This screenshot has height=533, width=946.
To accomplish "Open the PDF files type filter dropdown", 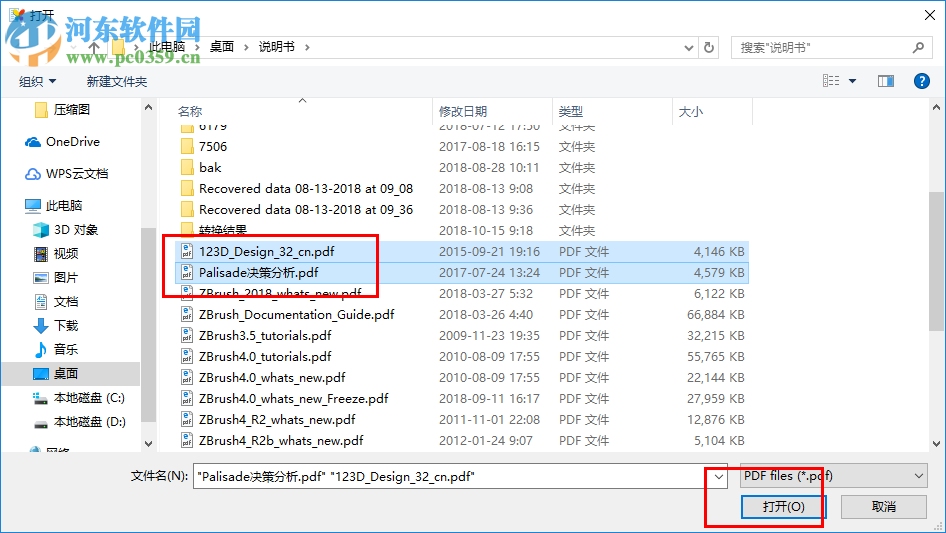I will (833, 476).
